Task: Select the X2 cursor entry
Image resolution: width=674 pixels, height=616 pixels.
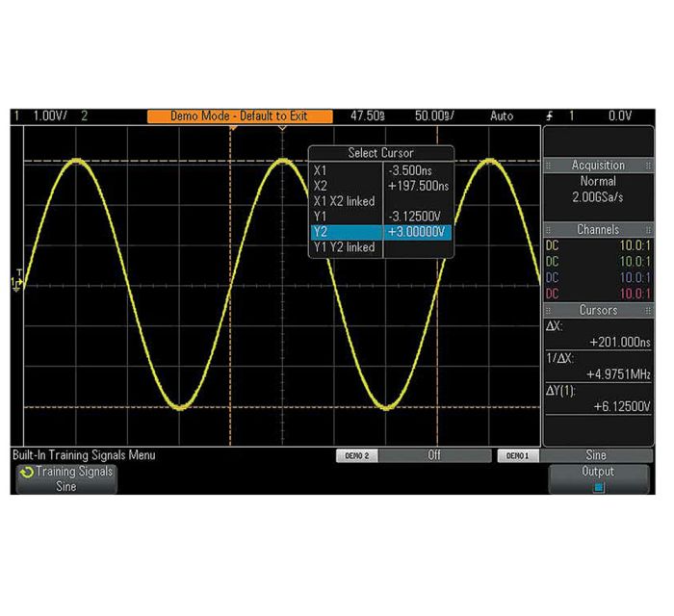Action: pyautogui.click(x=380, y=186)
